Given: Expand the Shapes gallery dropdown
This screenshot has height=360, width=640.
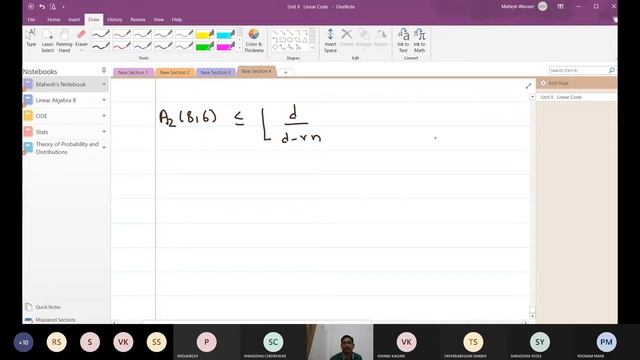Looking at the screenshot, I should 312,48.
